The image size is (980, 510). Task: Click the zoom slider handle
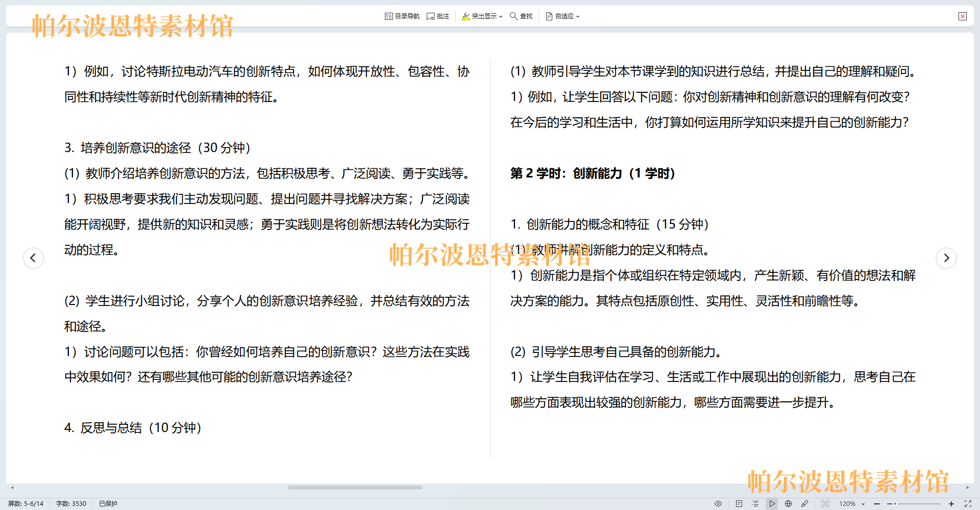895,503
